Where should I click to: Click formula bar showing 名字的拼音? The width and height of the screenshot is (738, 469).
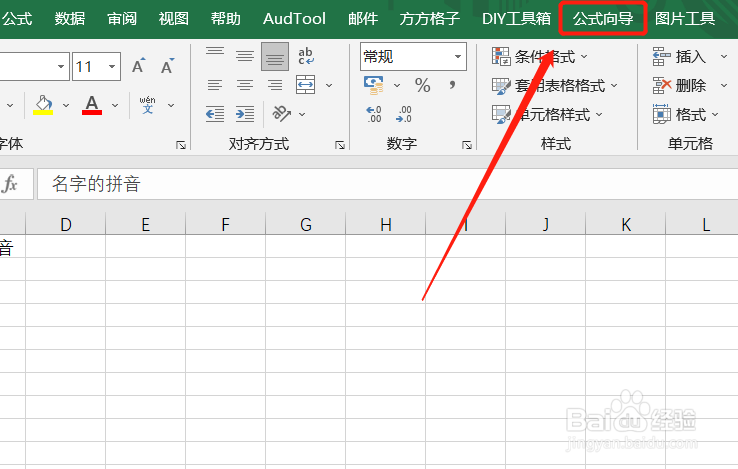click(x=387, y=184)
